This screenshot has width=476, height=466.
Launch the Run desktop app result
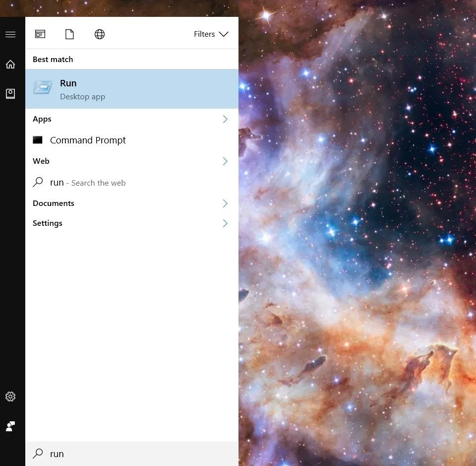coord(132,89)
